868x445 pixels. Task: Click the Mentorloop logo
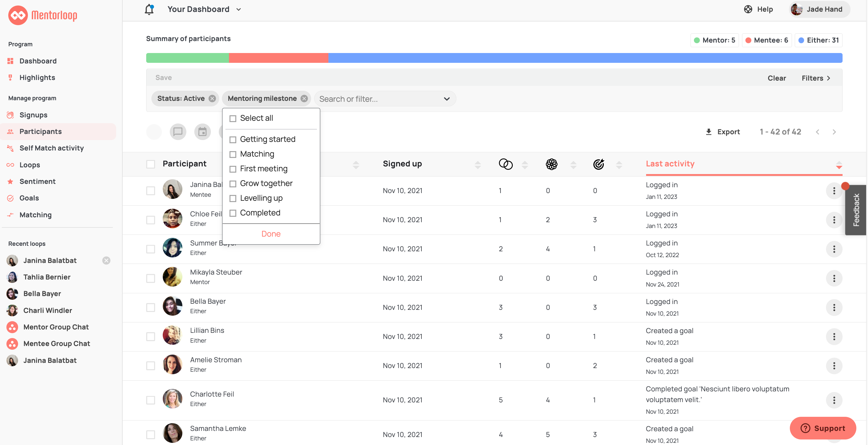[43, 15]
